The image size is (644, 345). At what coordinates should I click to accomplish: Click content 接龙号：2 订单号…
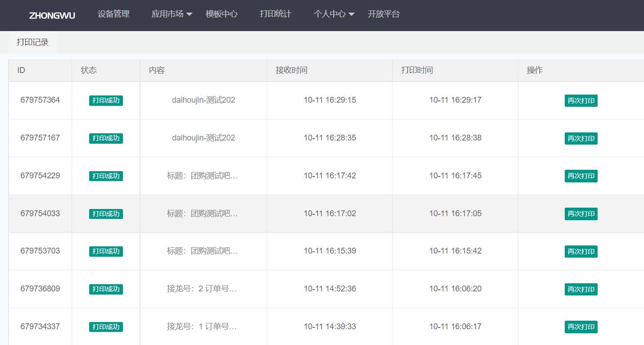coord(202,289)
